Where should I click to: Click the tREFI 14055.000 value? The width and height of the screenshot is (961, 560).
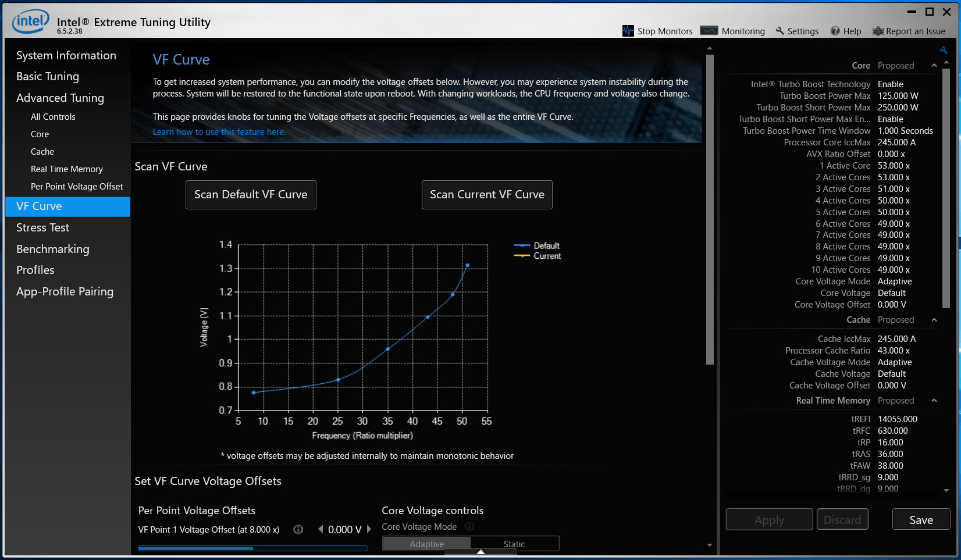[x=897, y=419]
